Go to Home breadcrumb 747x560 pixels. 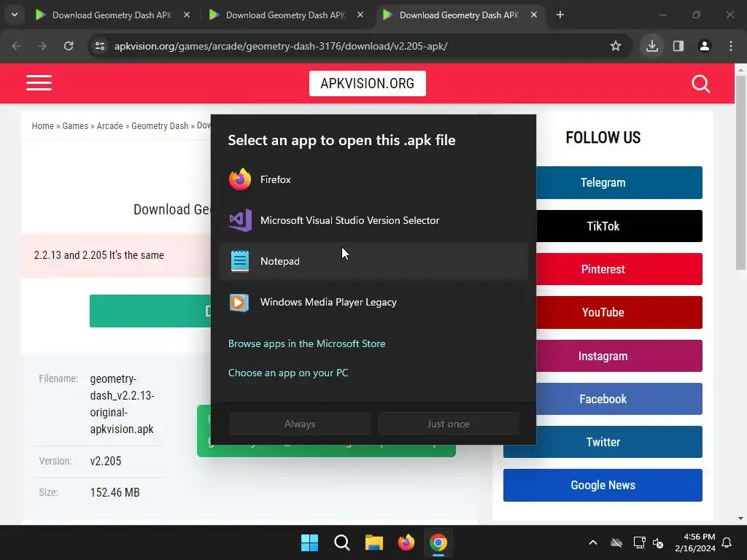coord(43,125)
